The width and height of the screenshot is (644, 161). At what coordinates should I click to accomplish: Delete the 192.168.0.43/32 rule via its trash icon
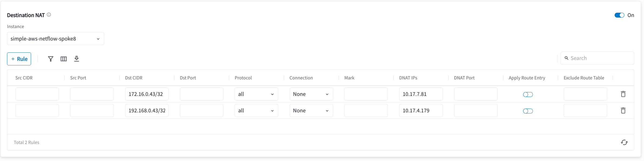(x=623, y=110)
